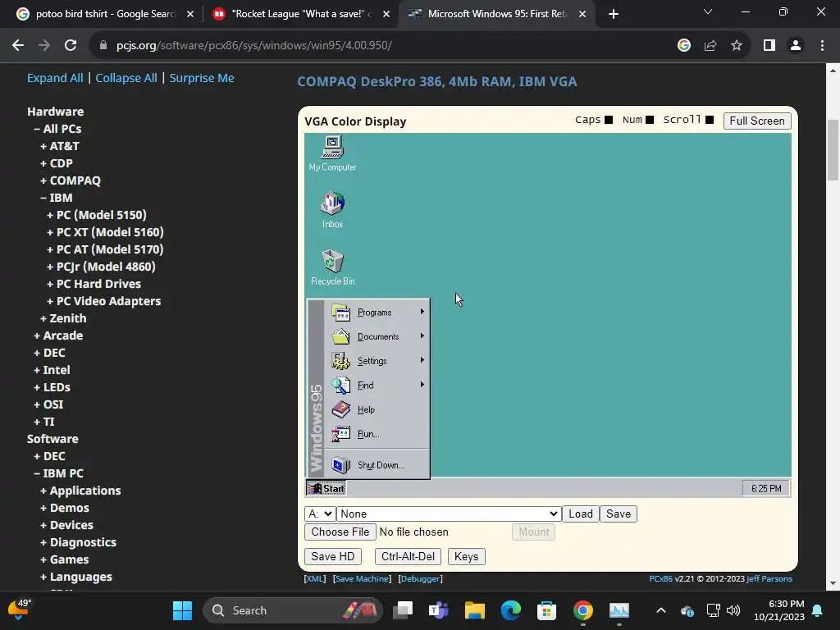Bookmark this page with the star icon

(737, 46)
